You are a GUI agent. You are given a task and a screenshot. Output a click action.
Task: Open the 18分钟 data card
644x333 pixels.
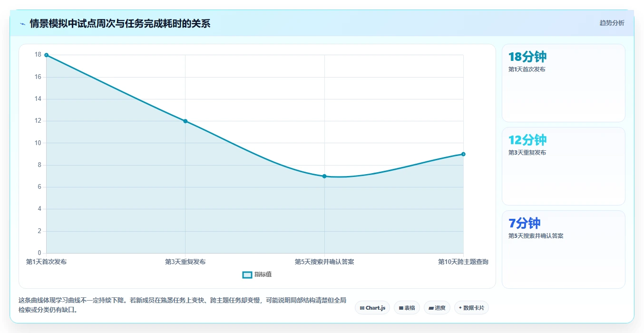click(x=563, y=83)
